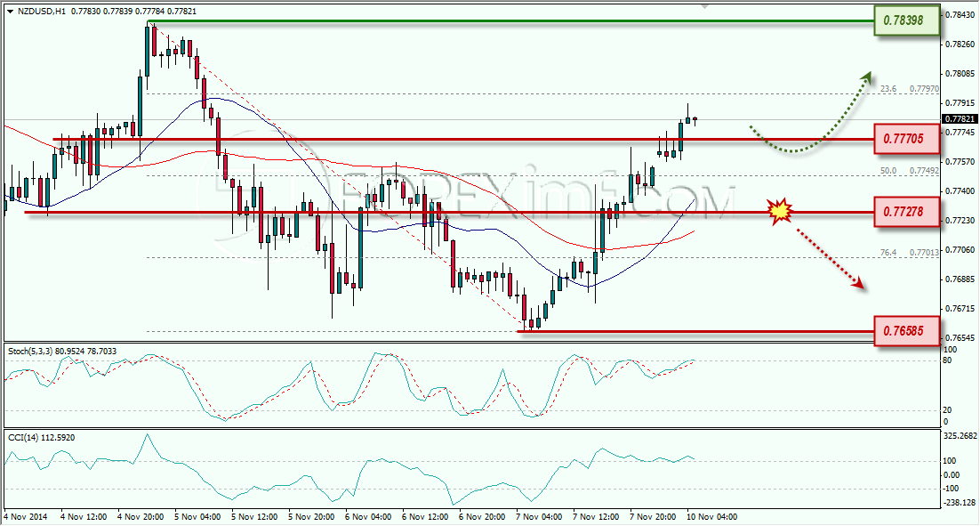Viewport: 980px width, 526px height.
Task: Select the CCI(14) 112.5920 indicator label
Action: click(41, 438)
